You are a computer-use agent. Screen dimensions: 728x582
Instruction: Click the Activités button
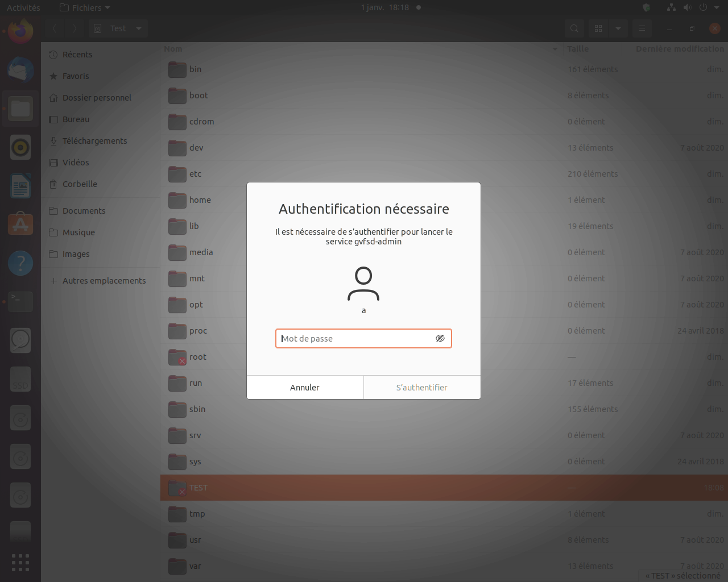click(x=23, y=7)
